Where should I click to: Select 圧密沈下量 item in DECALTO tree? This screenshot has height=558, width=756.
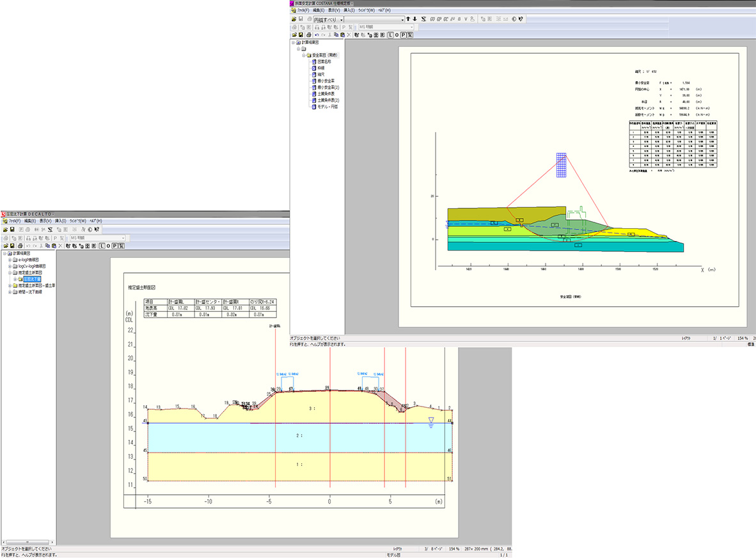(33, 279)
